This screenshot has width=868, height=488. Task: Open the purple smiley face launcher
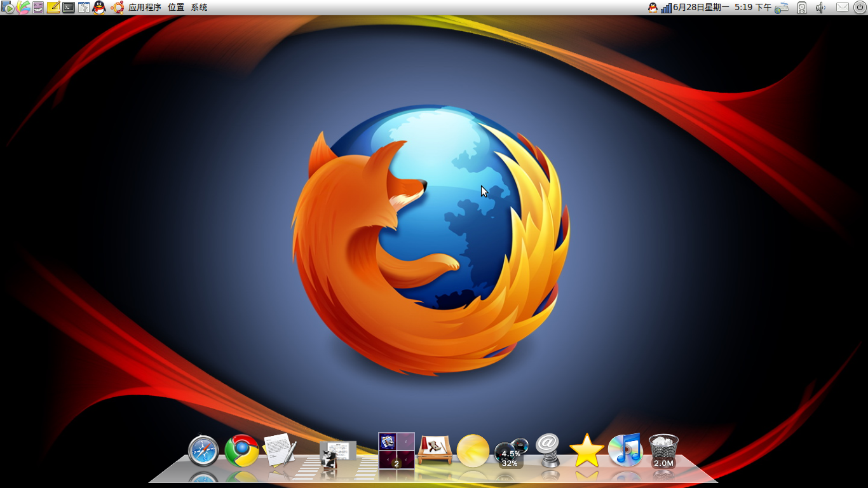(38, 8)
